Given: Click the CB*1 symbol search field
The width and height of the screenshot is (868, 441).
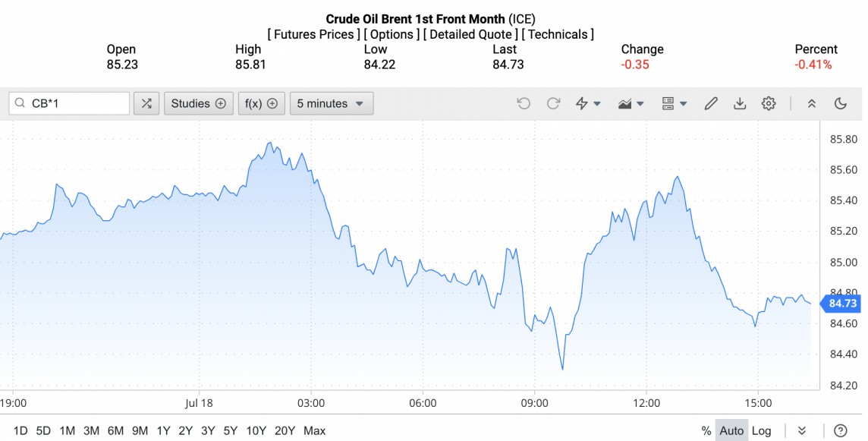Looking at the screenshot, I should point(70,103).
